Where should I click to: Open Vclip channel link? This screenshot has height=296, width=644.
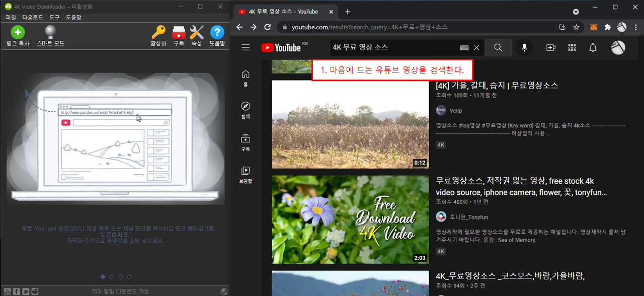(x=456, y=111)
